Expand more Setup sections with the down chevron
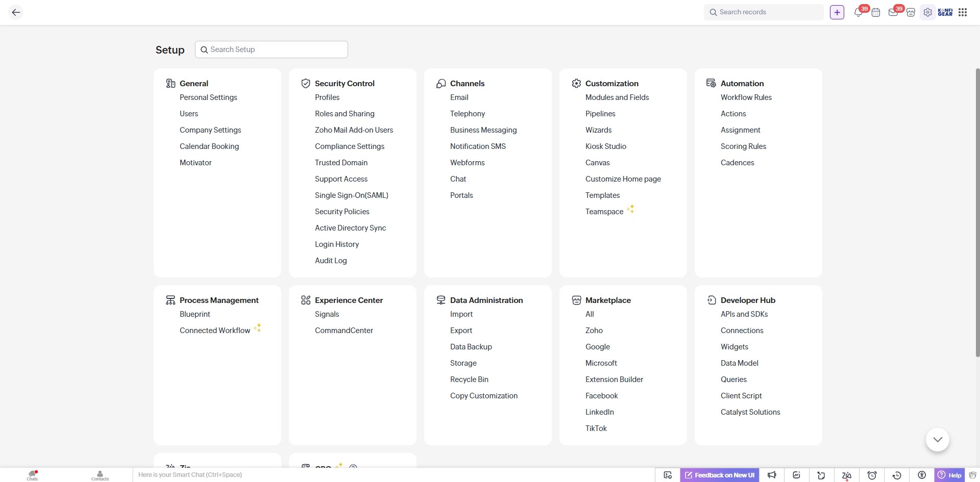 point(937,439)
